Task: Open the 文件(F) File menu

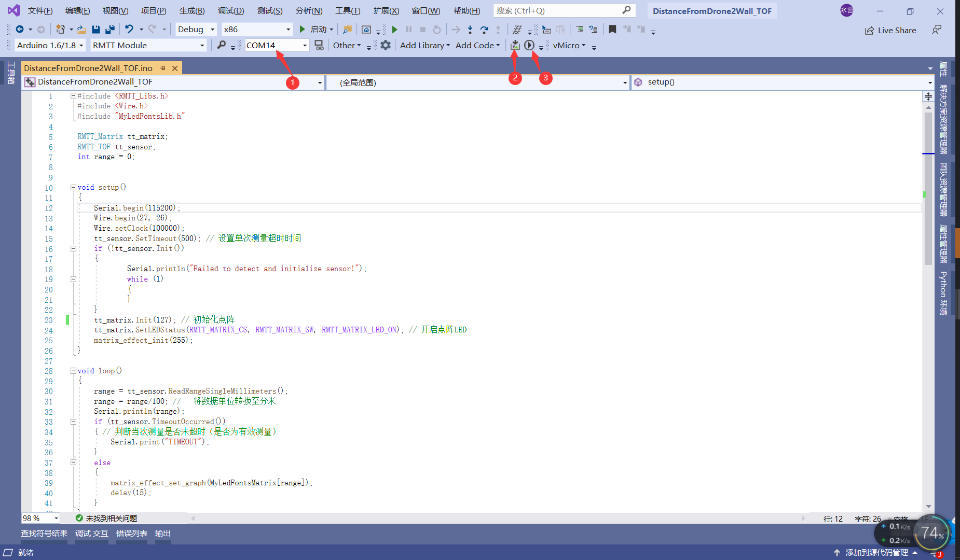Action: pos(40,10)
